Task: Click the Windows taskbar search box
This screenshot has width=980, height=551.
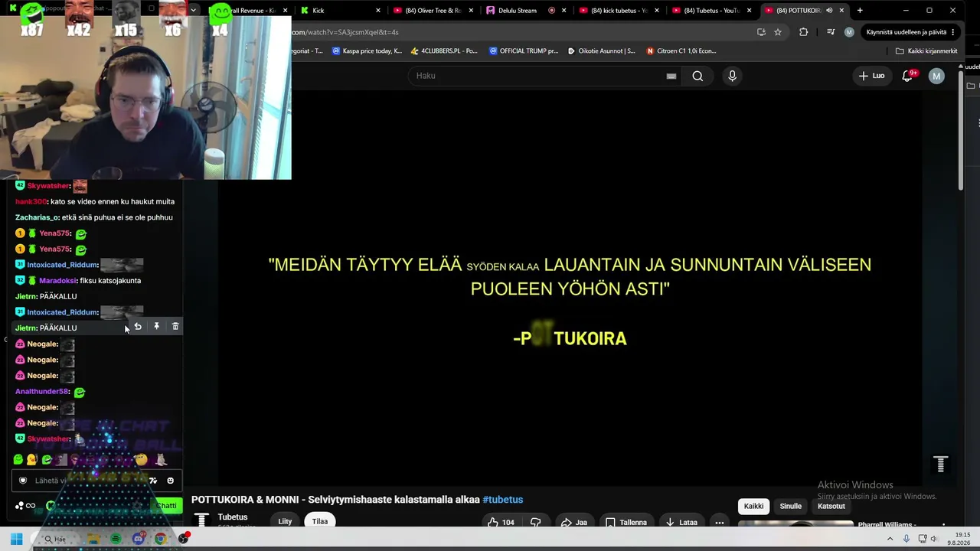Action: tap(56, 539)
